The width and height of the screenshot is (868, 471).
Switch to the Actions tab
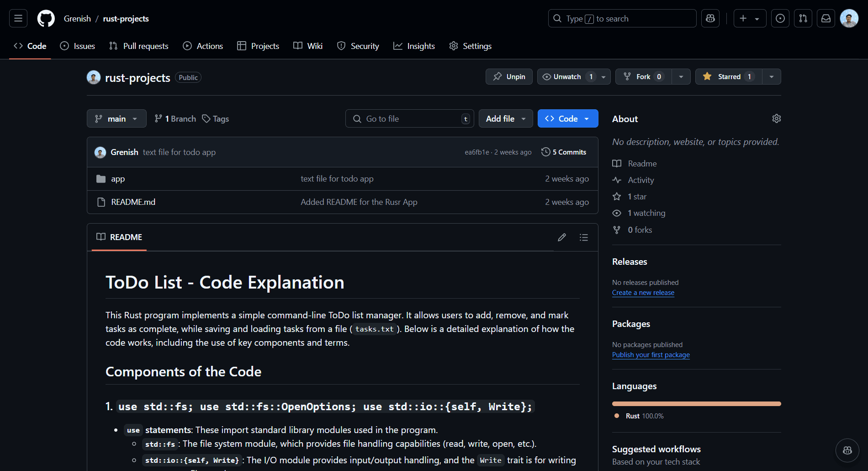coord(203,46)
